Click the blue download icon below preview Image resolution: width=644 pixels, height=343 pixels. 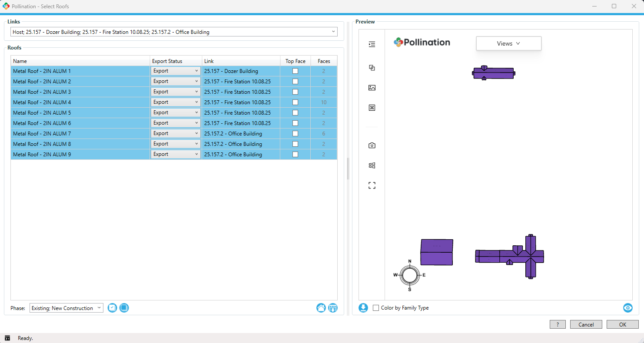(x=363, y=308)
